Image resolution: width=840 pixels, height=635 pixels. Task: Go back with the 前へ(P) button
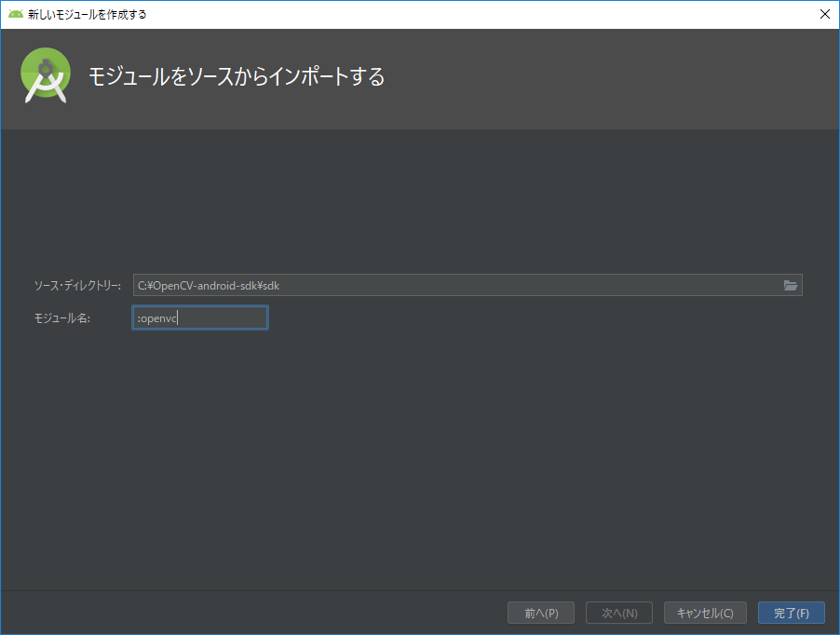click(x=541, y=613)
